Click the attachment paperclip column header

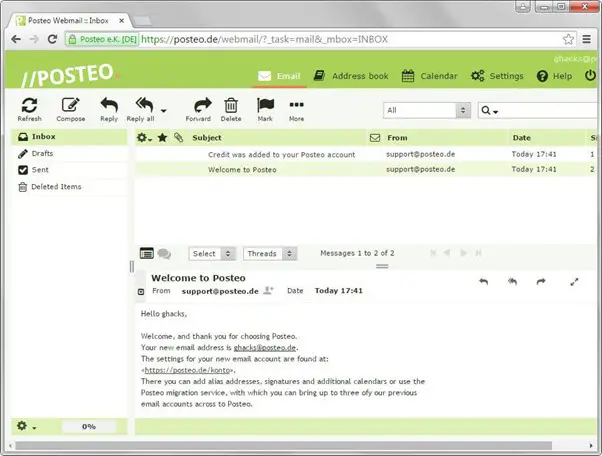click(x=179, y=137)
